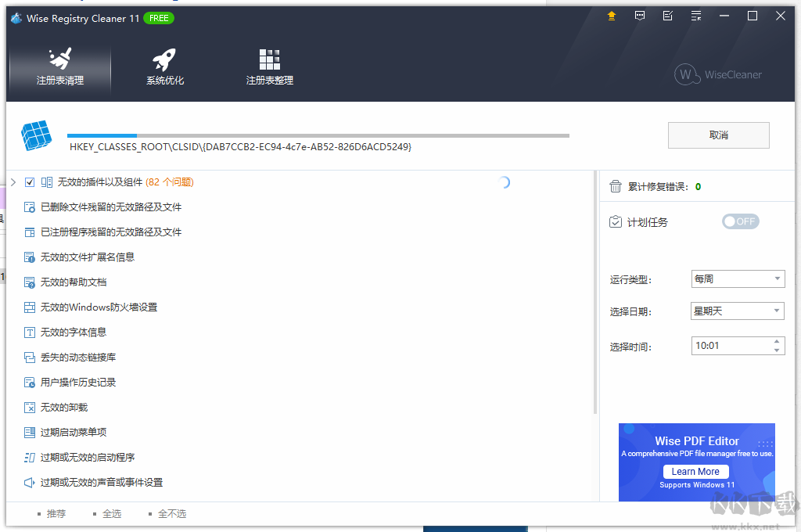
Task: Expand the 无效的插件以及组件 row
Action: [x=13, y=182]
